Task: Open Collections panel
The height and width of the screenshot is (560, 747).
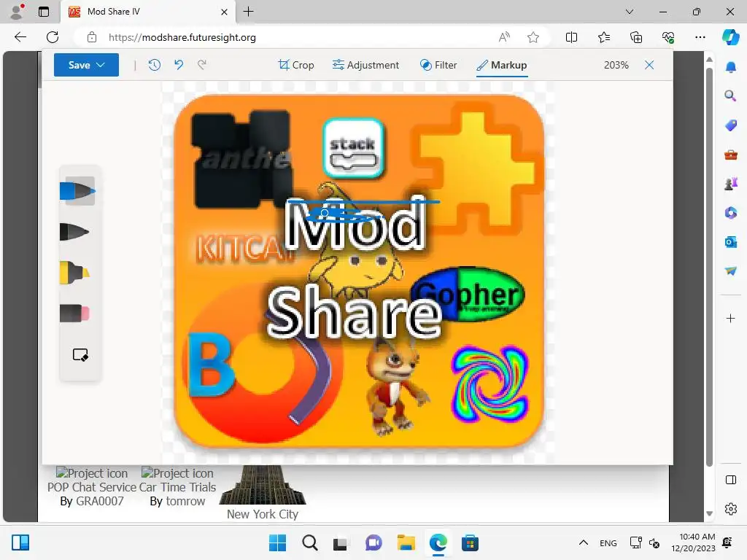Action: [x=636, y=37]
